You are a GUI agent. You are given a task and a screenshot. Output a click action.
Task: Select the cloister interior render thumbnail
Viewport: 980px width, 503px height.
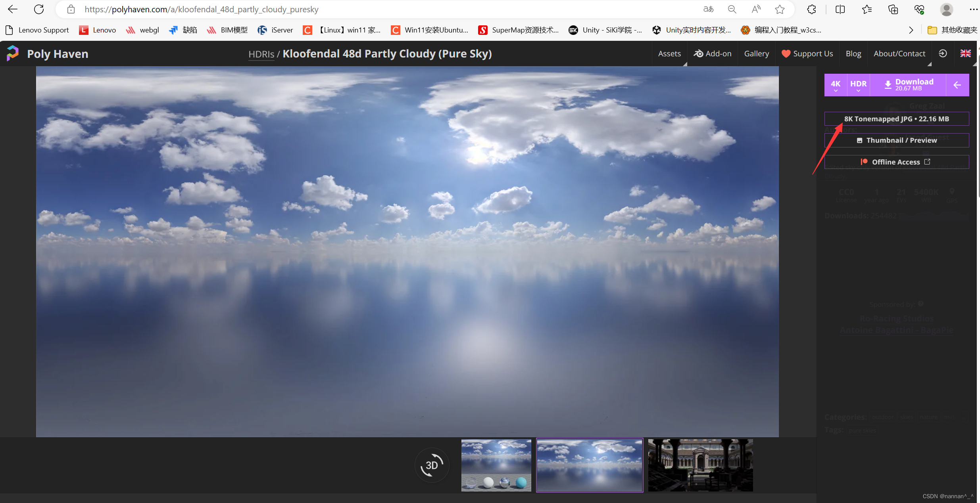699,465
